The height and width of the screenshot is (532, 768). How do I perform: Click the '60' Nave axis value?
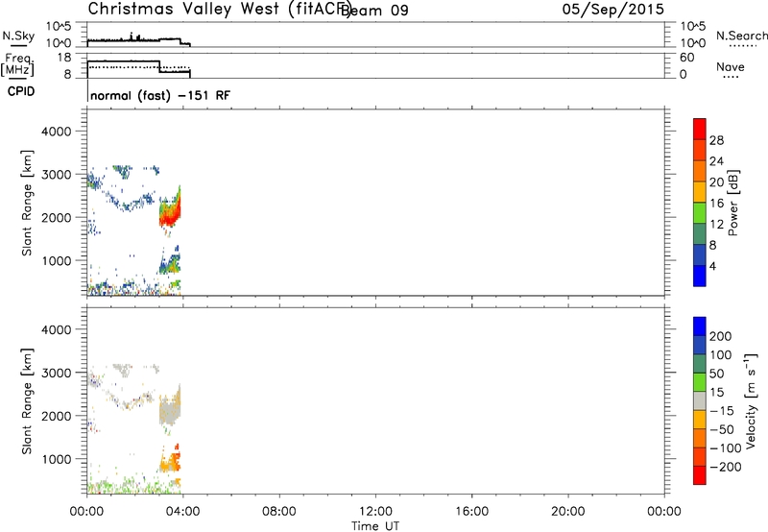pyautogui.click(x=686, y=58)
